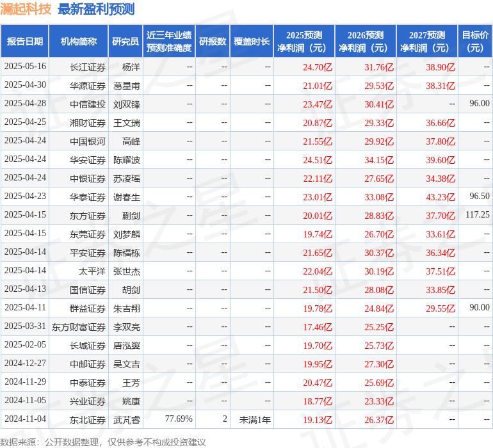
Task: Select institution 中国银河
Action: coord(88,141)
